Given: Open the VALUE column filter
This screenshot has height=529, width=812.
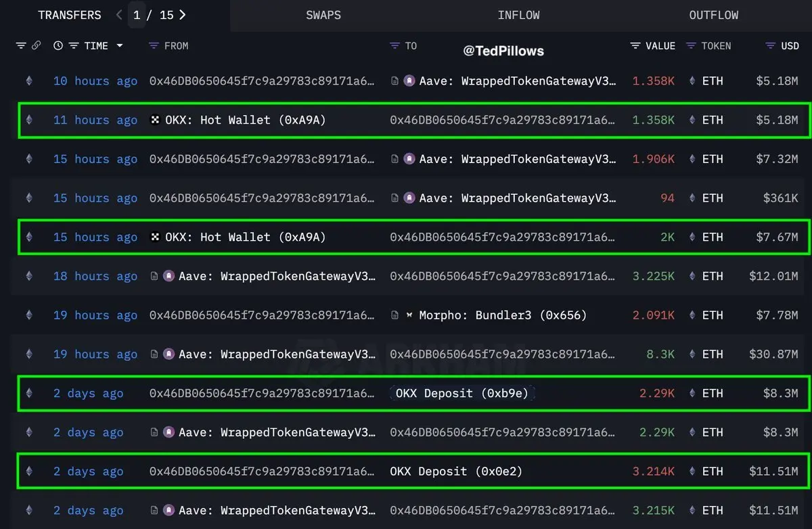Looking at the screenshot, I should click(x=635, y=46).
